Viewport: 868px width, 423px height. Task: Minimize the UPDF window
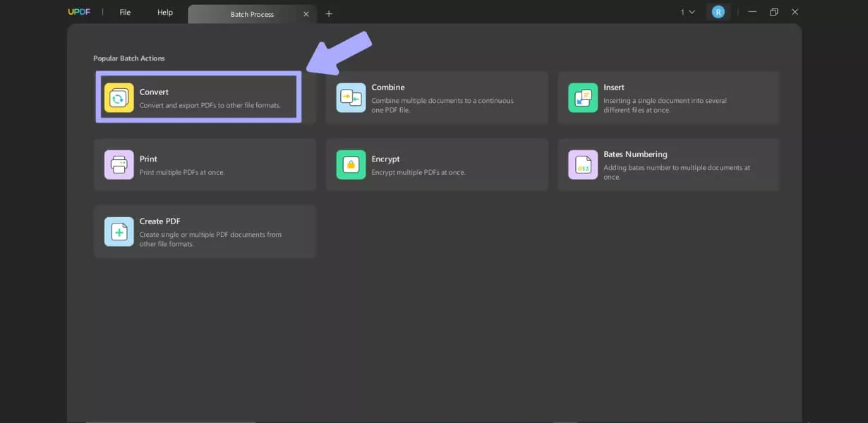click(x=752, y=12)
